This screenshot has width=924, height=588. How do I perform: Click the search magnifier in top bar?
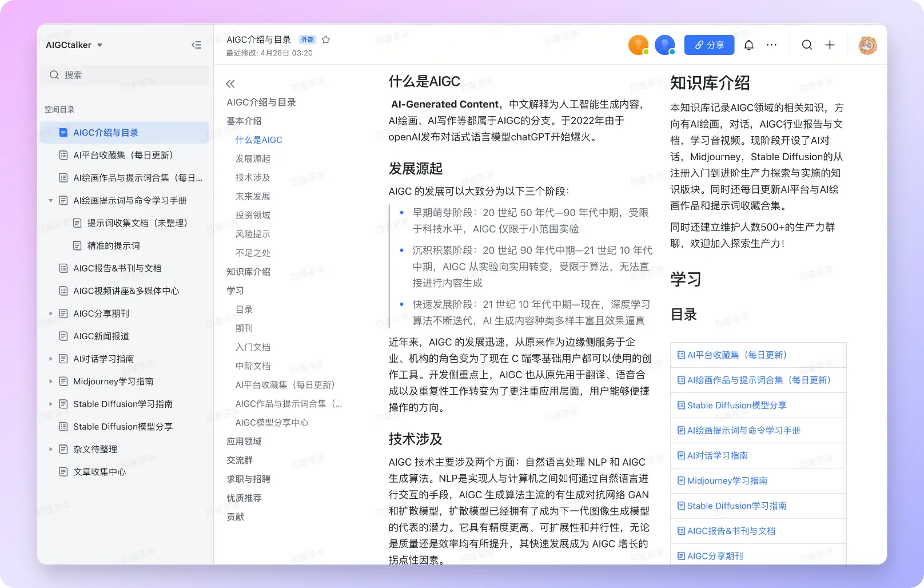[807, 45]
